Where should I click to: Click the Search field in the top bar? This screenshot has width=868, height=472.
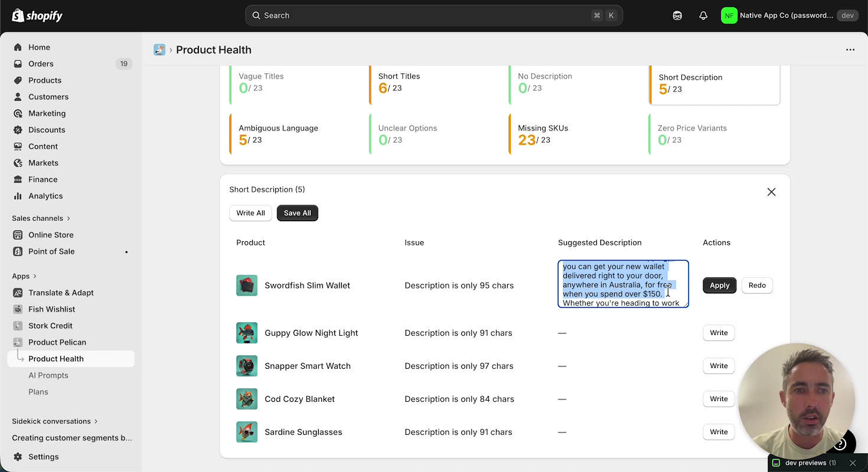pos(434,15)
